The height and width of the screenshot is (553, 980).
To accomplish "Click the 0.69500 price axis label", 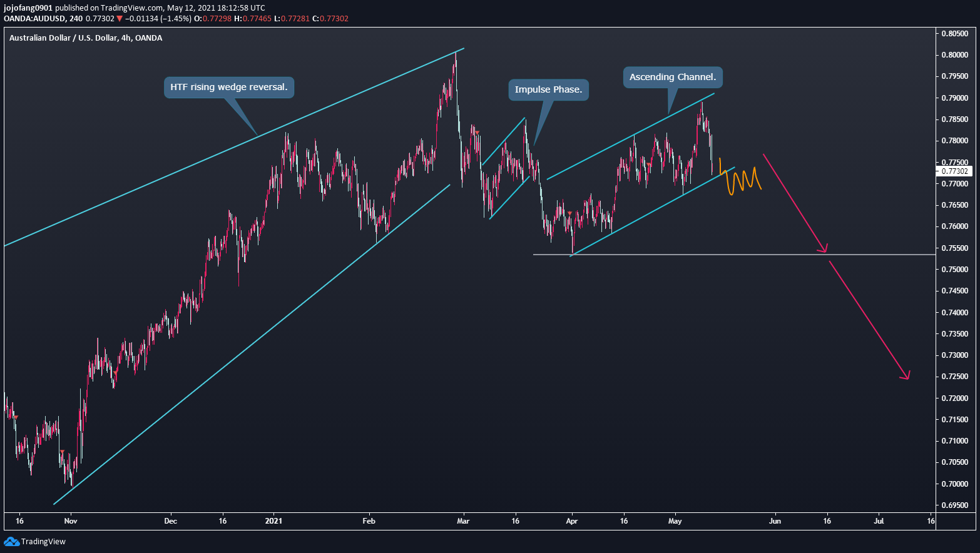I will [x=955, y=505].
